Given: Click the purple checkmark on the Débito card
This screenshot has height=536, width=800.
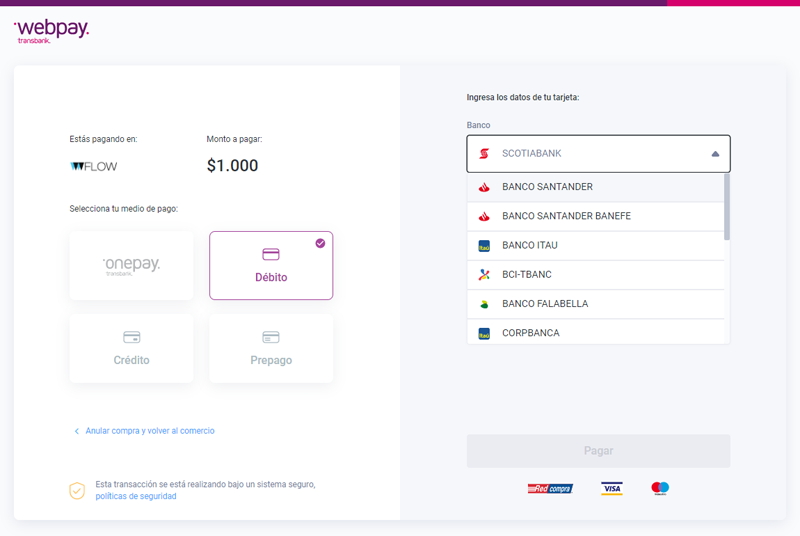Looking at the screenshot, I should 320,243.
